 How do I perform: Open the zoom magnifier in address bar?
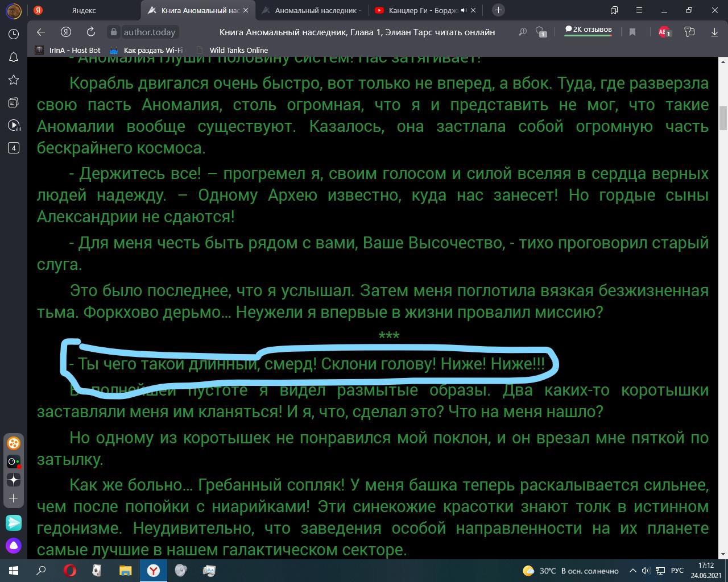point(523,32)
